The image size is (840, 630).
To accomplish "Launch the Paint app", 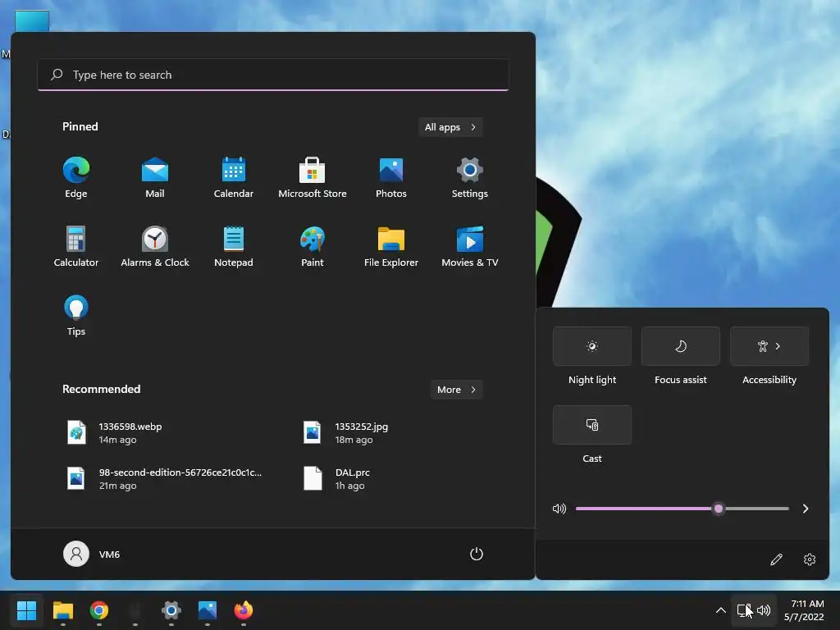I will pos(313,247).
